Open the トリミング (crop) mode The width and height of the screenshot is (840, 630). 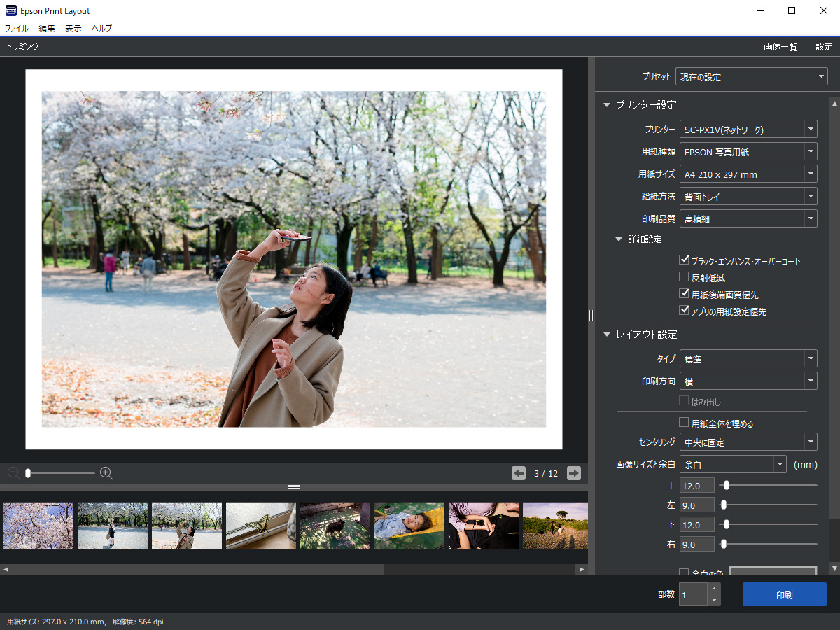[x=20, y=46]
